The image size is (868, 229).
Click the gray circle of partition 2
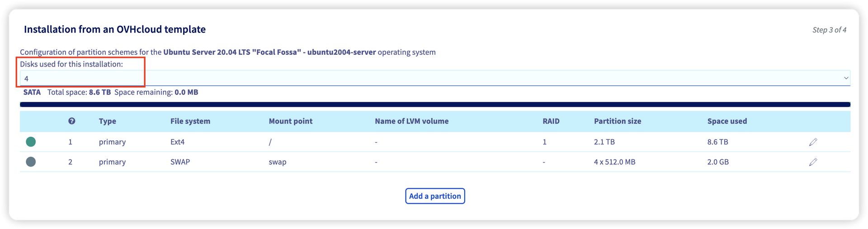31,162
